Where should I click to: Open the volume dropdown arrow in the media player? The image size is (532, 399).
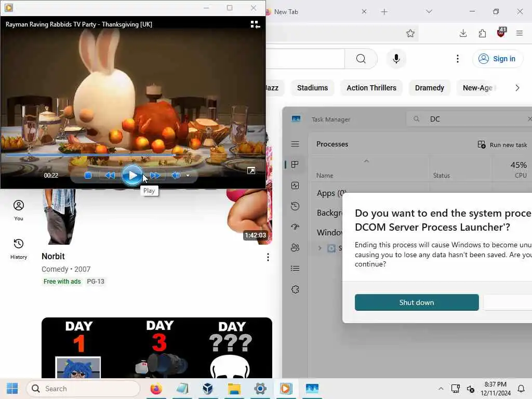point(188,176)
